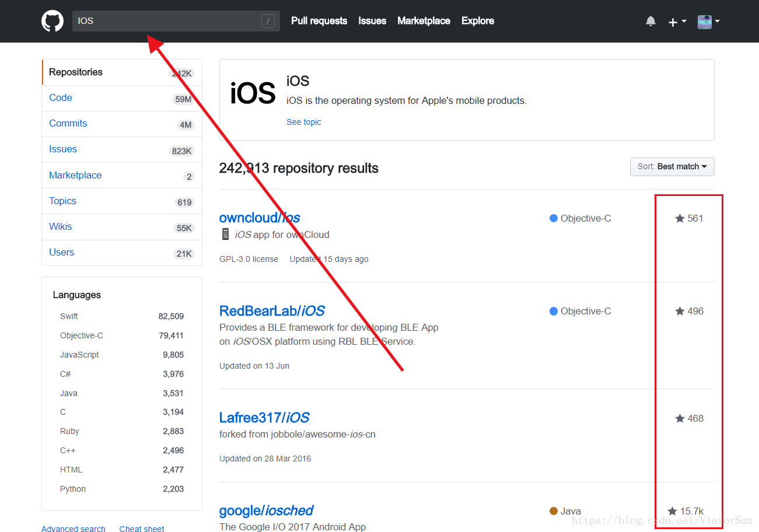Image resolution: width=759 pixels, height=532 pixels.
Task: Click the 823K count badge on Issues
Action: tap(181, 150)
